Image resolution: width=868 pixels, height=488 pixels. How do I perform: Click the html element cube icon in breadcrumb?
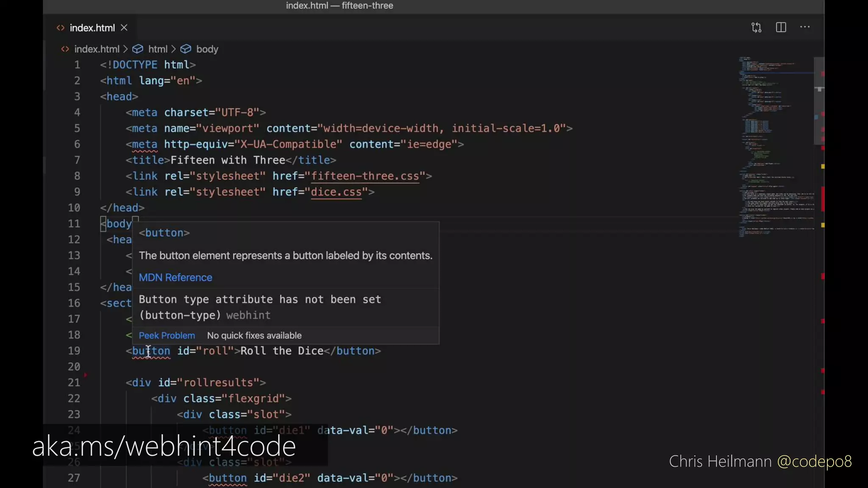(137, 49)
